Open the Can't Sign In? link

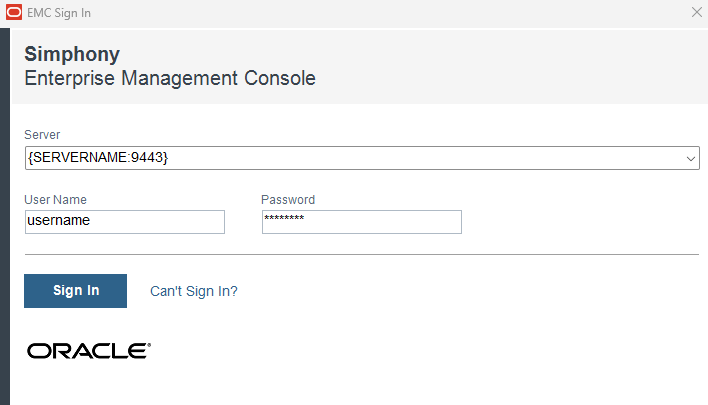pos(193,291)
